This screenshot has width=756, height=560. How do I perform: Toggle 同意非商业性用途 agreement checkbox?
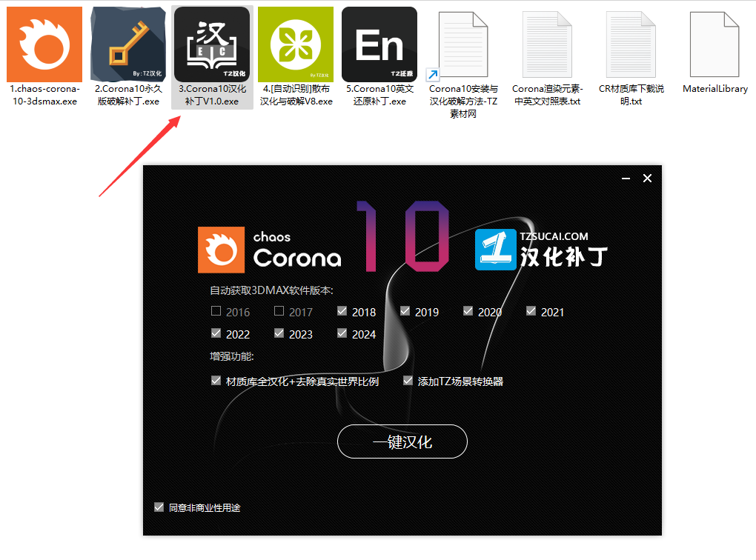[x=159, y=507]
